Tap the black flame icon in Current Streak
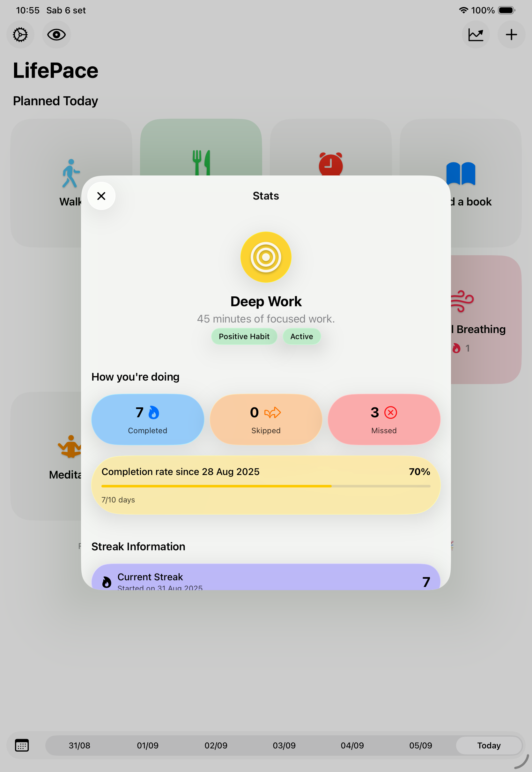The height and width of the screenshot is (772, 532). [107, 582]
